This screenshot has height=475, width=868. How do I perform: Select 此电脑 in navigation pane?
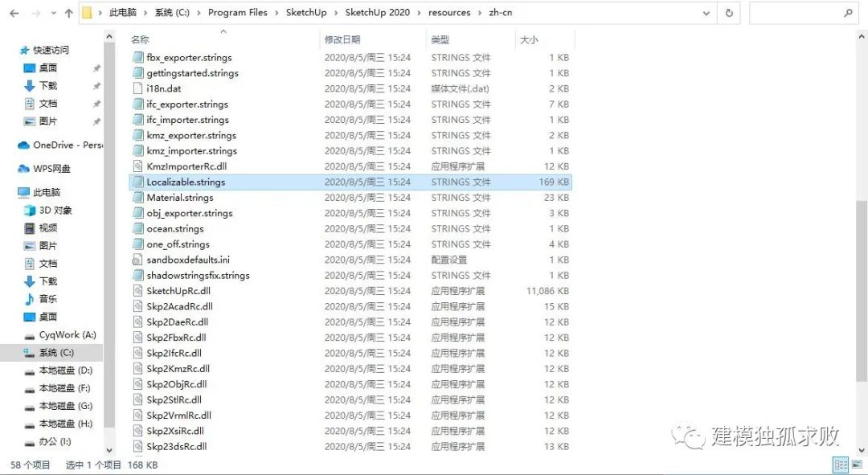point(47,192)
